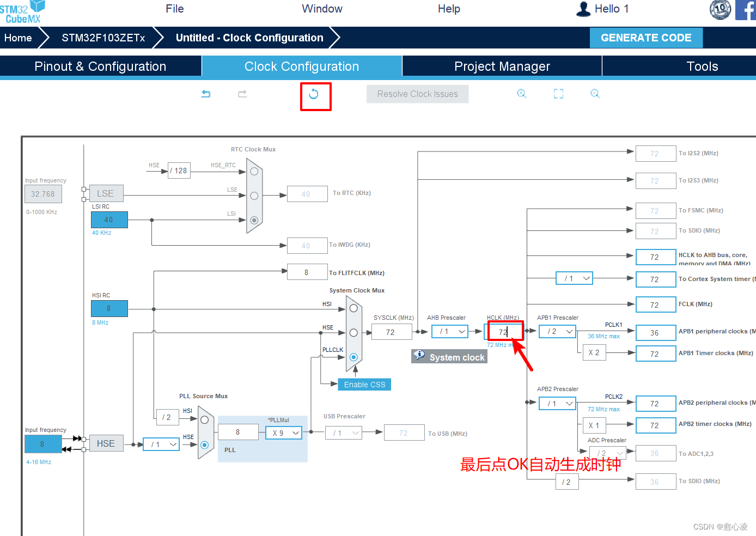Switch to Tools tab

click(702, 66)
